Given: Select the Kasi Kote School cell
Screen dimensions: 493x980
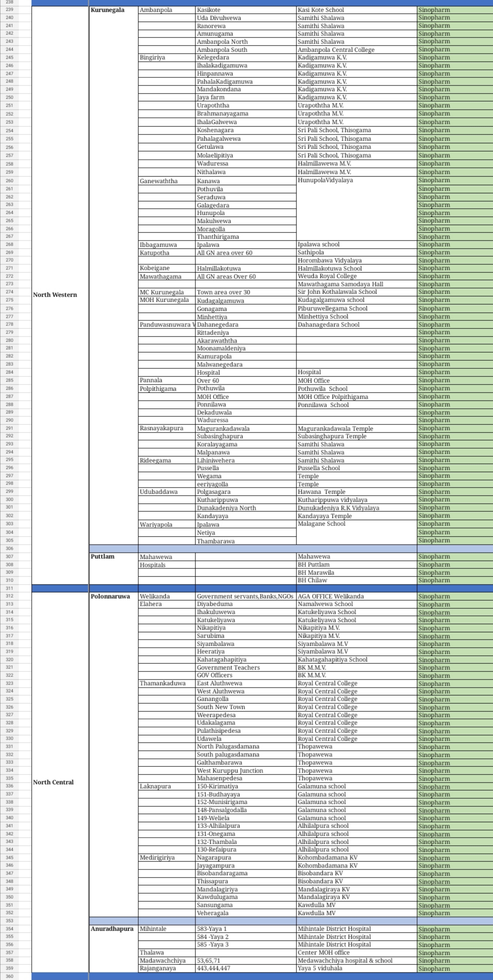Looking at the screenshot, I should (357, 10).
